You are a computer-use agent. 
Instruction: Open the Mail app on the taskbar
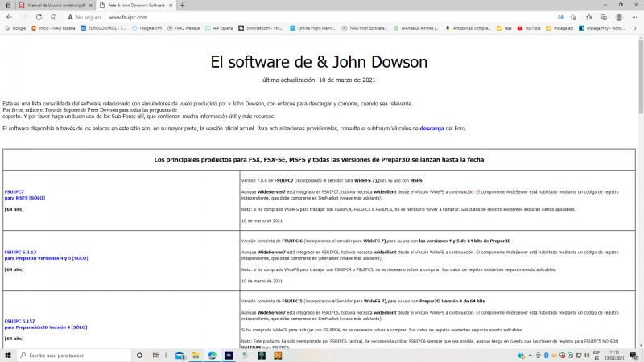(x=180, y=356)
